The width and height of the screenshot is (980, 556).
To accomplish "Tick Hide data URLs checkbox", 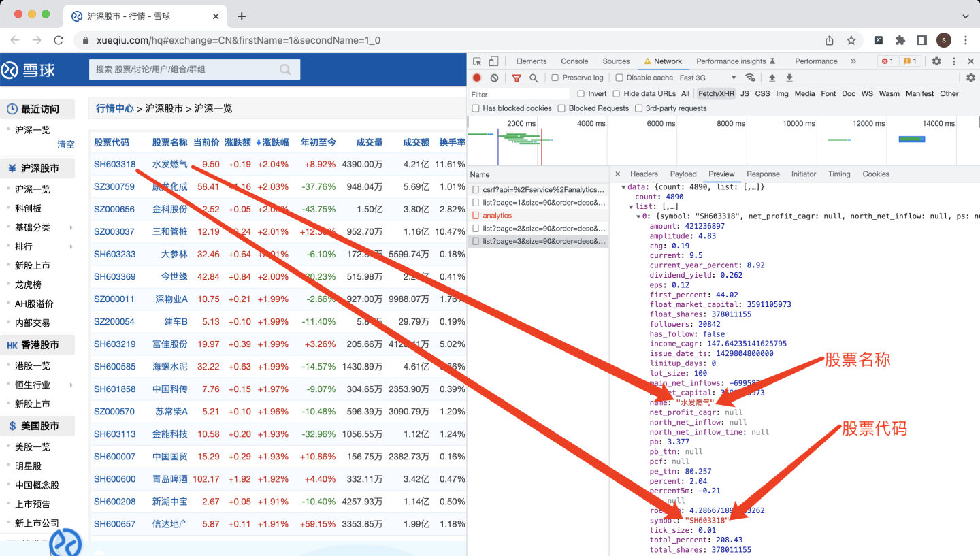I will (616, 94).
